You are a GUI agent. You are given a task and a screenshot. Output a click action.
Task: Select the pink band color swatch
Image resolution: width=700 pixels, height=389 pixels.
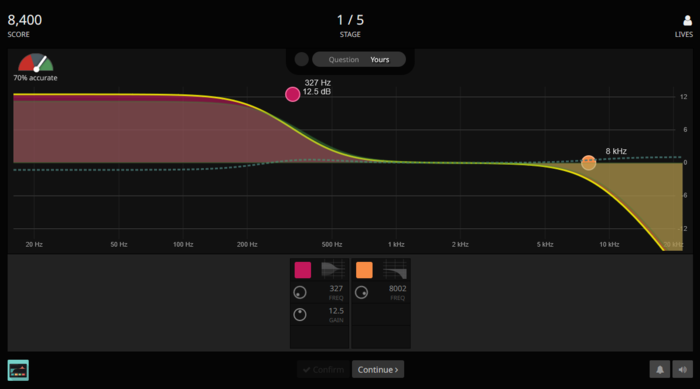303,270
